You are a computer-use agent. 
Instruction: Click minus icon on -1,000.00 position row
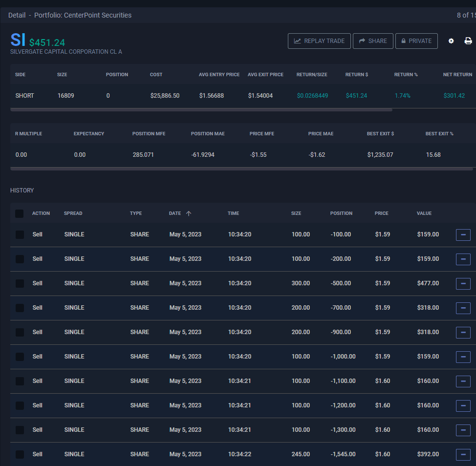click(463, 357)
